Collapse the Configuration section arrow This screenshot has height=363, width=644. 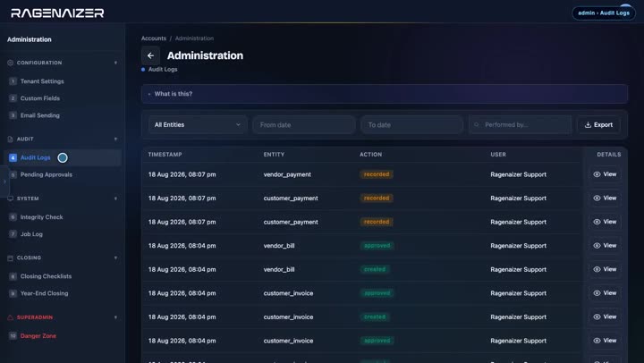coord(115,63)
